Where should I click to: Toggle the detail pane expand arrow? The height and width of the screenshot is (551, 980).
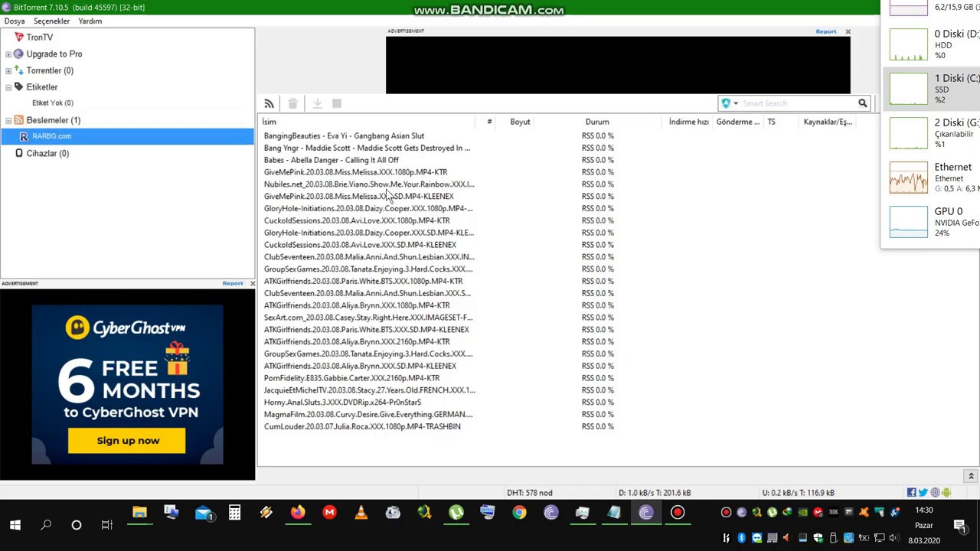point(971,476)
